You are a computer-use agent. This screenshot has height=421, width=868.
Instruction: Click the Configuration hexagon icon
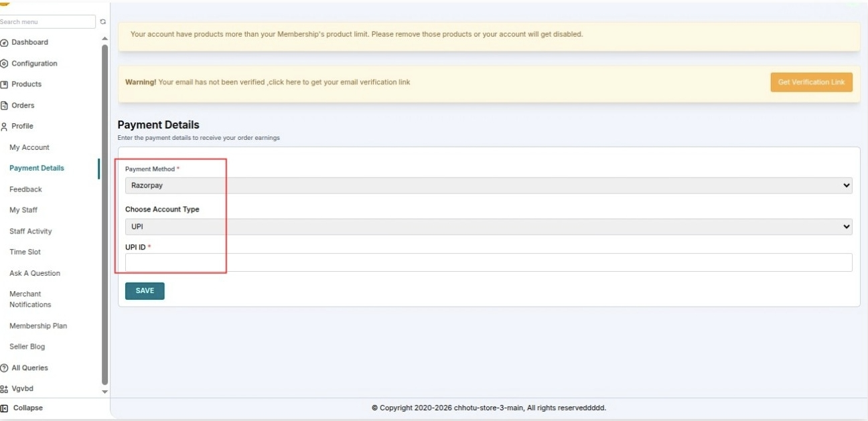5,64
